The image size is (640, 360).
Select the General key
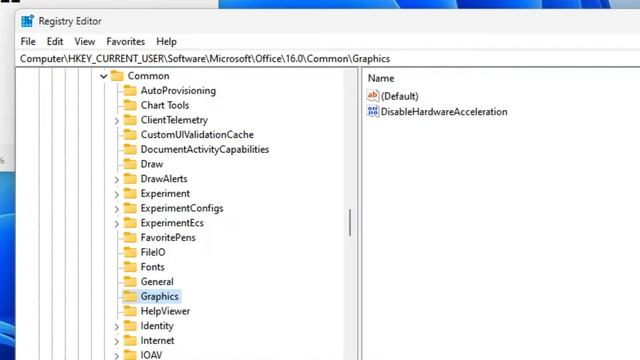coord(157,282)
